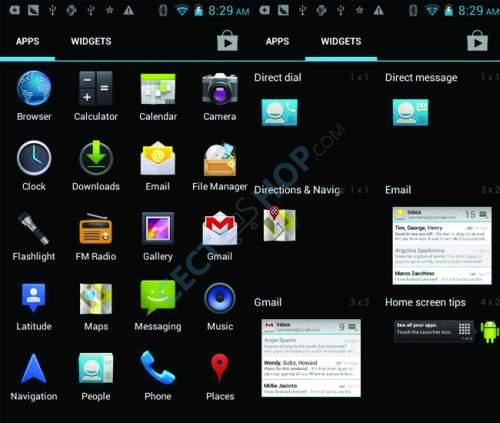The width and height of the screenshot is (500, 423).
Task: Open Play Store shop icon in left panel
Action: [227, 41]
